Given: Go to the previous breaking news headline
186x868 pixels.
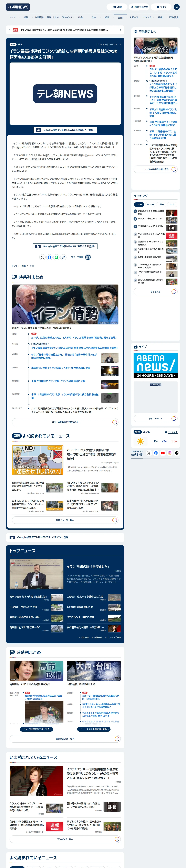Looking at the screenshot, I should pos(9,30).
